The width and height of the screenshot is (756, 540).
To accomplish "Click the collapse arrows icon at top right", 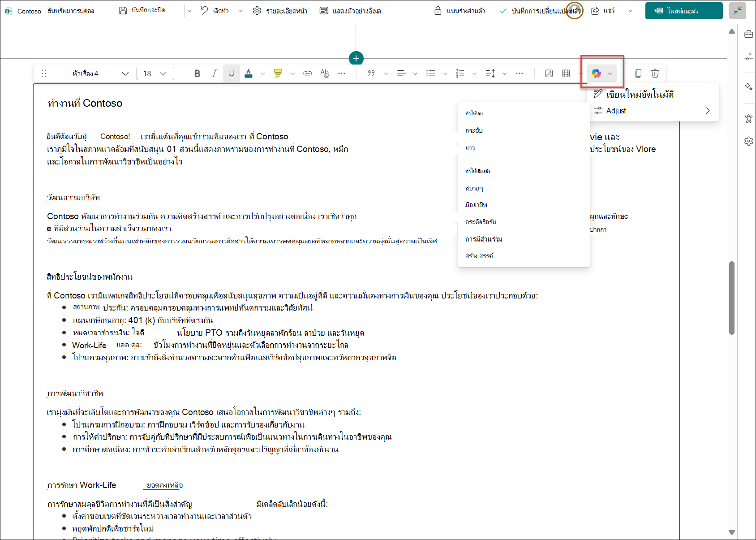I will coord(738,11).
